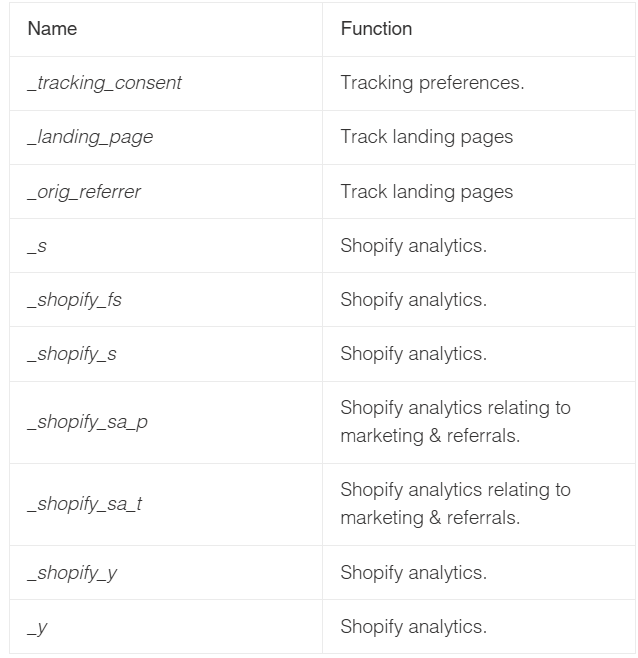Click Track landing pages beside _landing_page
The height and width of the screenshot is (658, 638).
coord(427,137)
